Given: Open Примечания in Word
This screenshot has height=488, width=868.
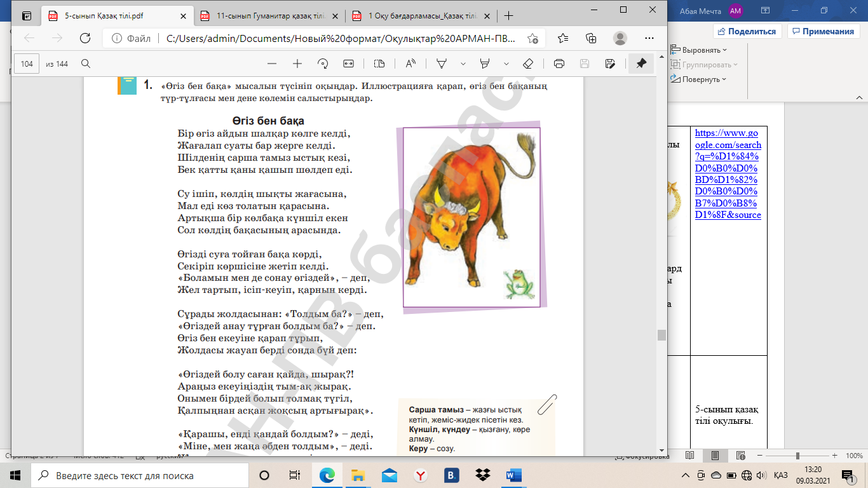Looking at the screenshot, I should point(823,31).
